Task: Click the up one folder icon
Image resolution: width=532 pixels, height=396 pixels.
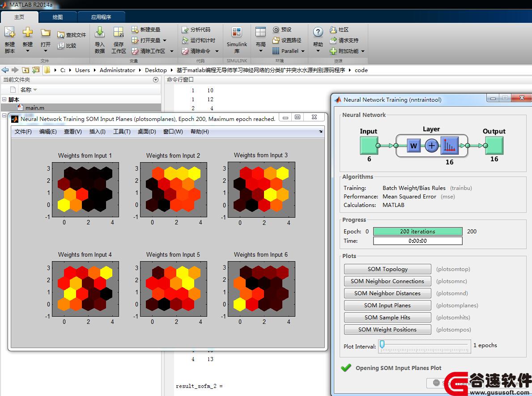Action: tap(26, 70)
